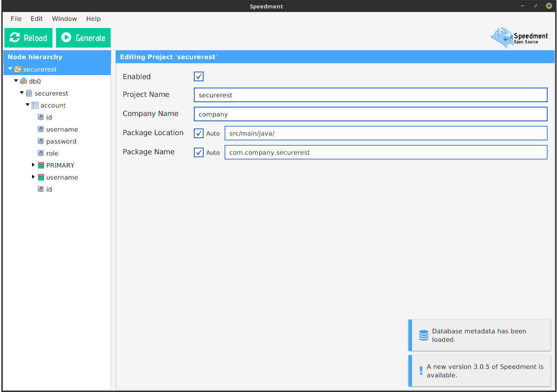Click the 'Project Name' label
The height and width of the screenshot is (392, 557).
pos(146,95)
